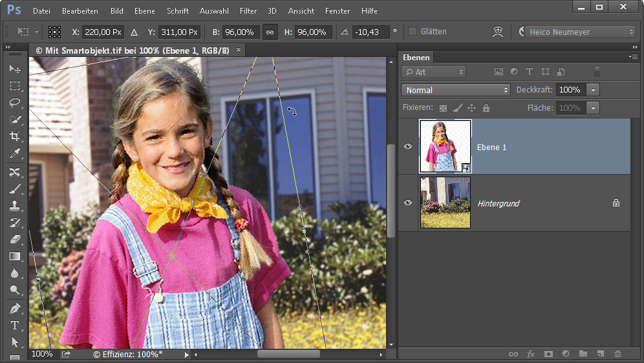Enable the Glätten checkbox

(x=413, y=32)
